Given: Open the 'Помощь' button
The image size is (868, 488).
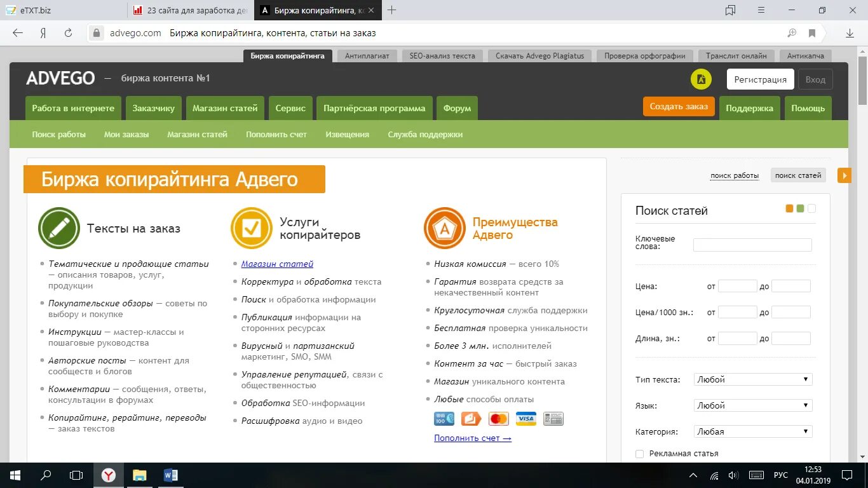Looking at the screenshot, I should point(808,108).
